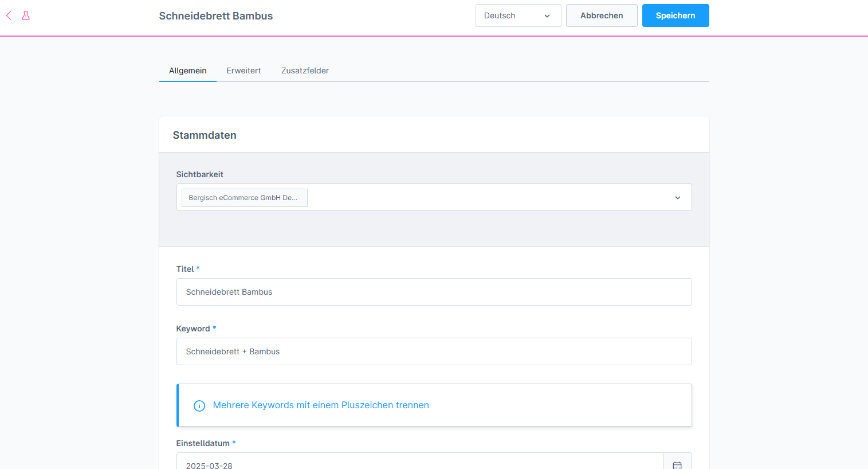The height and width of the screenshot is (469, 868).
Task: Save changes with the Speichern button
Action: 675,15
